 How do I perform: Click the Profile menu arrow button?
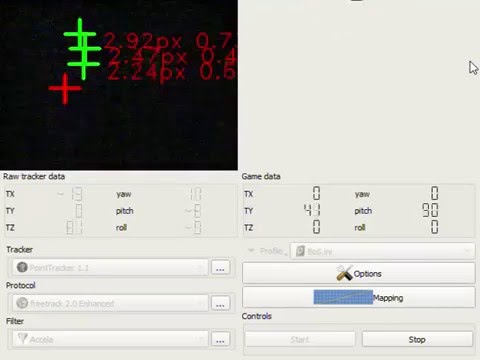(267, 251)
